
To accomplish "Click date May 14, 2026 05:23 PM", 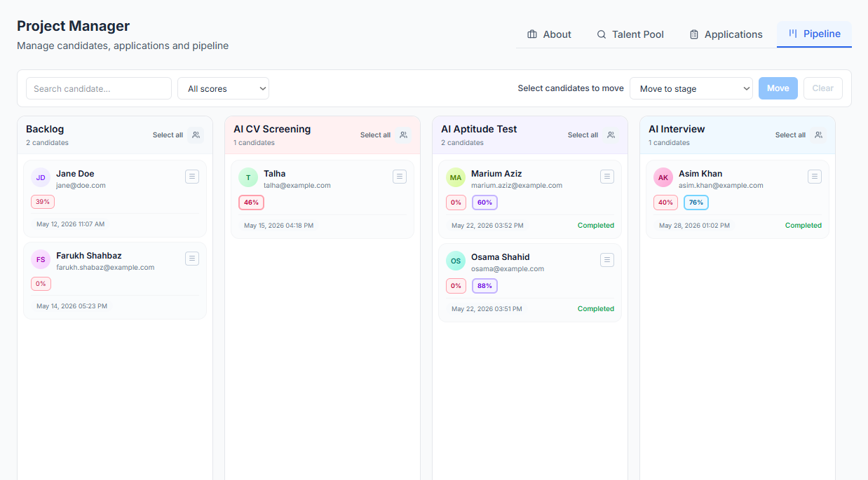I will tap(72, 306).
